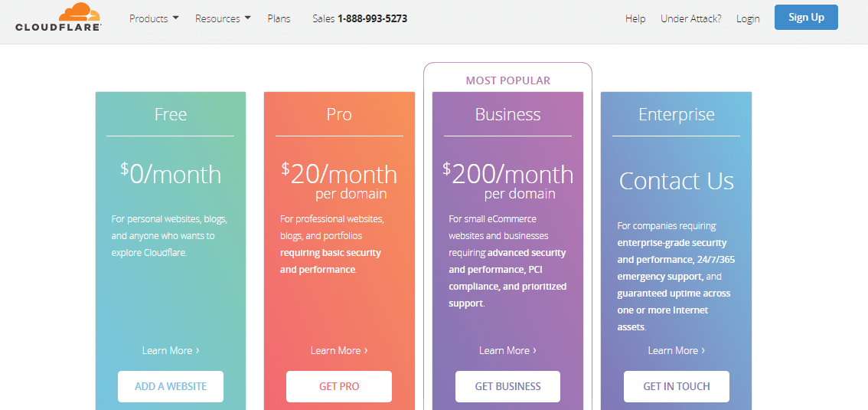The width and height of the screenshot is (868, 410).
Task: Click the ADD A WEBSITE button
Action: (171, 386)
